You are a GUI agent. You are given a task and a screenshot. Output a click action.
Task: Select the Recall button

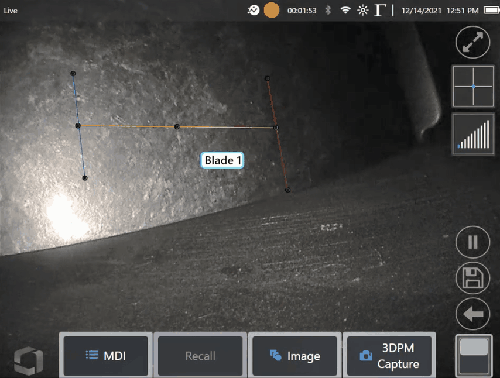[200, 356]
